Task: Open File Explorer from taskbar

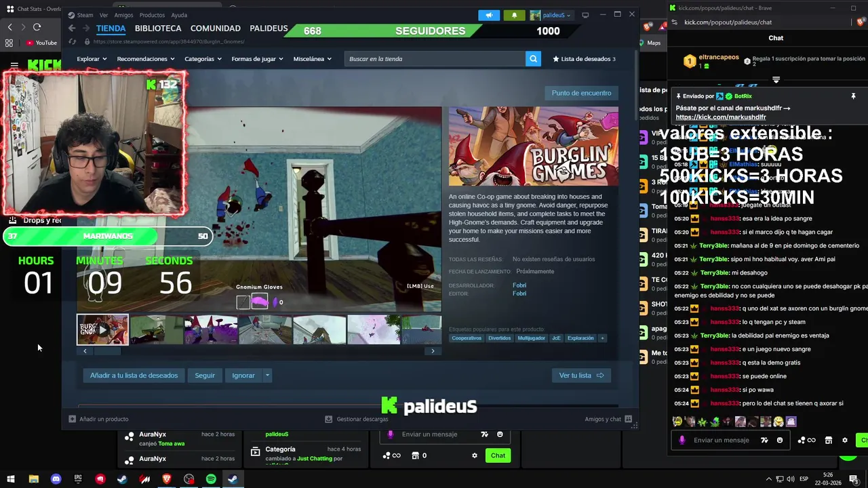Action: [33, 479]
